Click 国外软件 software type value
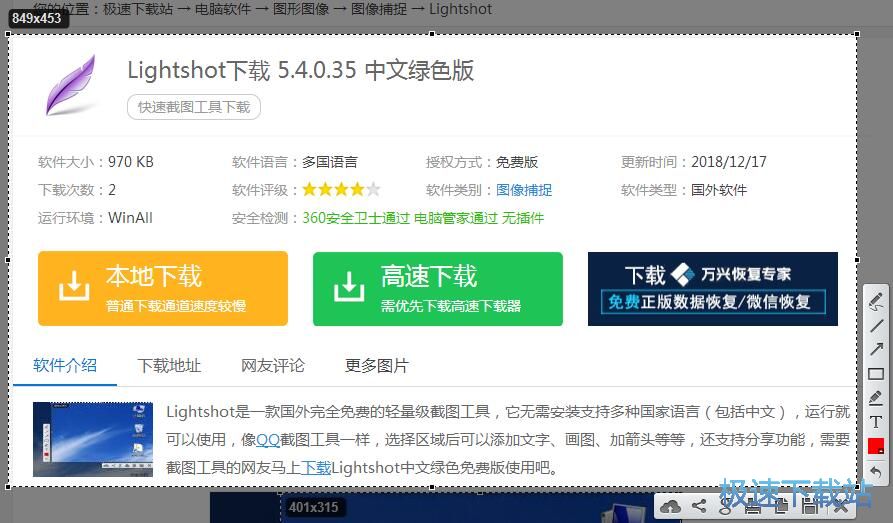This screenshot has height=523, width=893. coord(719,190)
